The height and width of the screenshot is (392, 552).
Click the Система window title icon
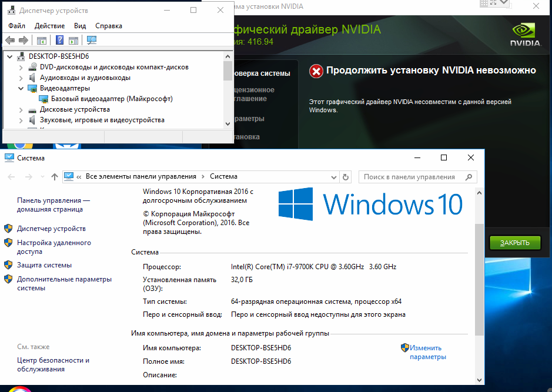point(9,158)
